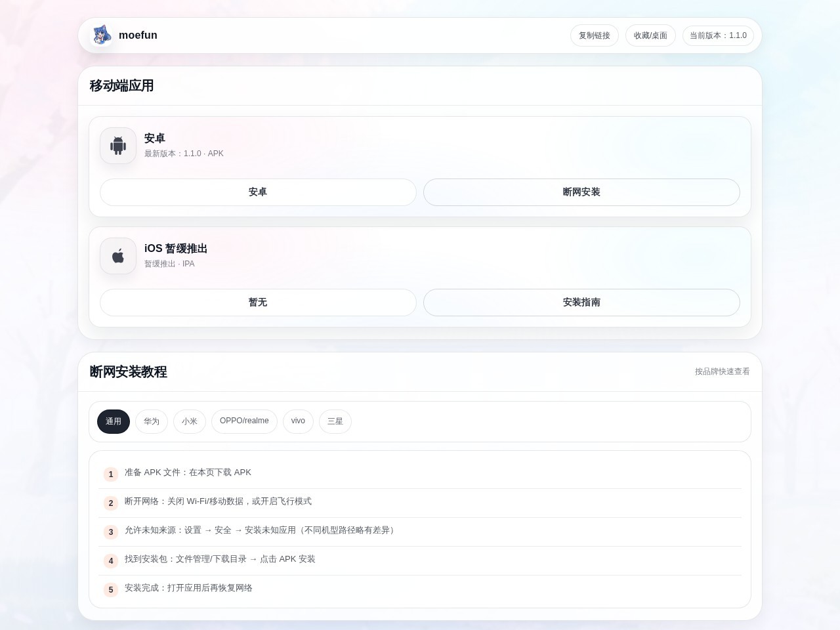
Task: Expand the 当前版本：1.1.0 version info
Action: coord(719,35)
